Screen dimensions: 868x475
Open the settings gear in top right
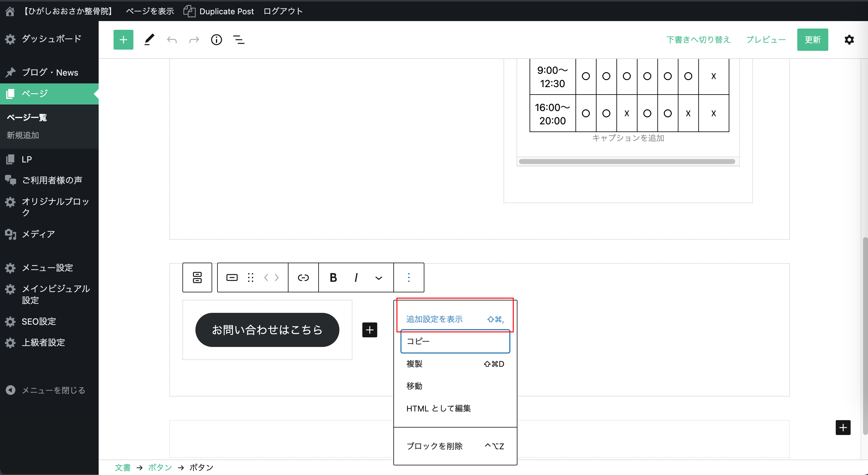(849, 40)
